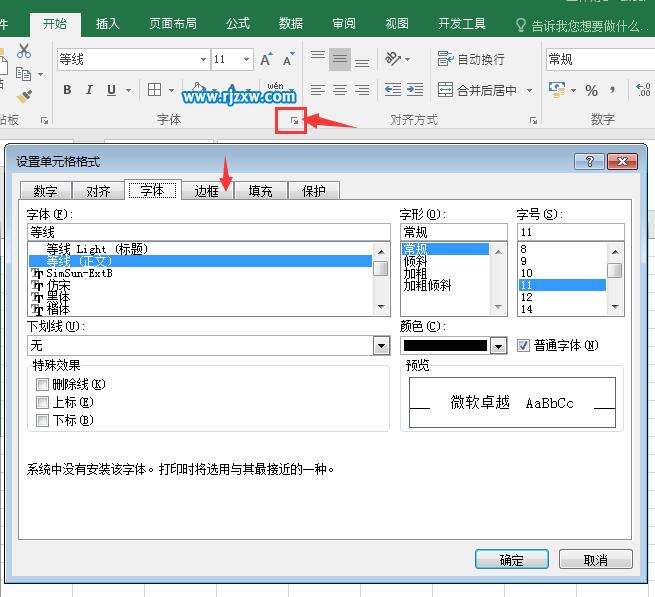Select the Format Painter brush icon

pyautogui.click(x=24, y=97)
